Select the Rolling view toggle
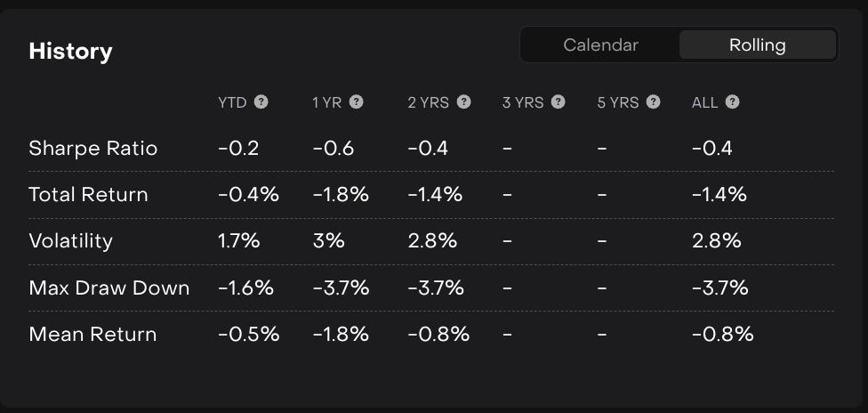 (757, 45)
